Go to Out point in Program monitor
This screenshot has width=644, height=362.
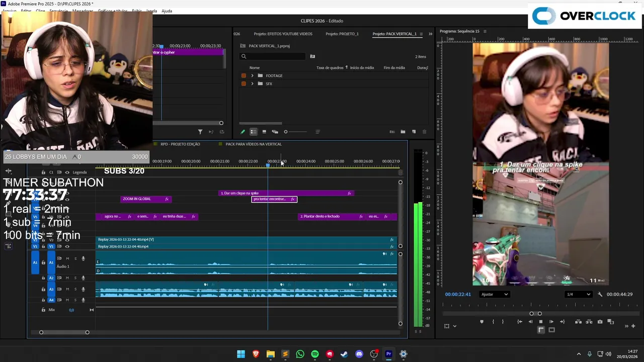562,322
